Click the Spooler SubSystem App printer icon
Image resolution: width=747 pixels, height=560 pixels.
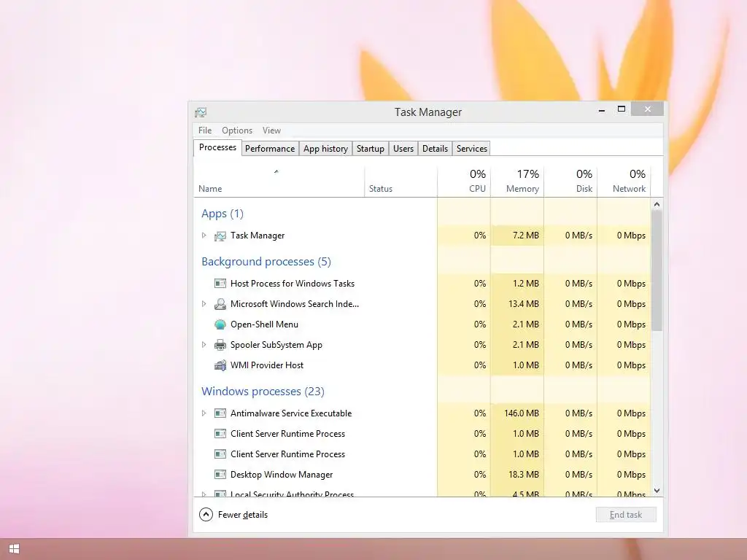220,345
